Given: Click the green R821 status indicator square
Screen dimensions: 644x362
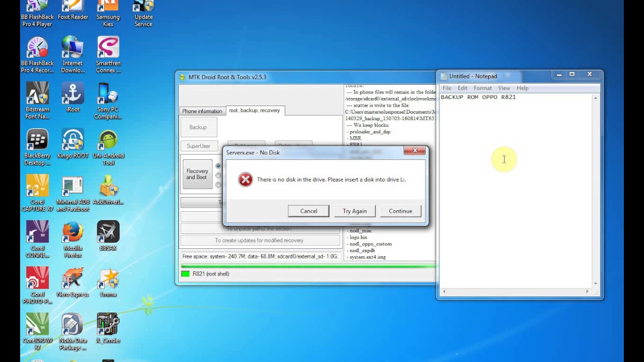Looking at the screenshot, I should (185, 274).
